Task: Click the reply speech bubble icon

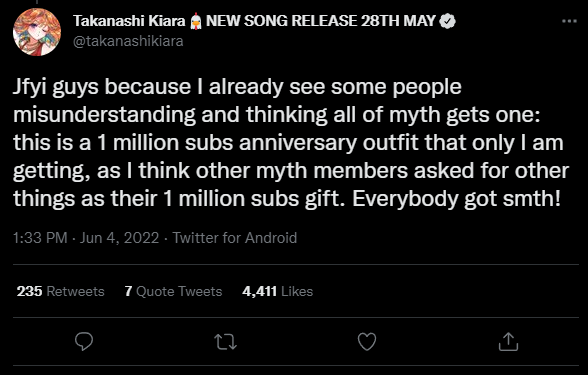Action: [84, 342]
